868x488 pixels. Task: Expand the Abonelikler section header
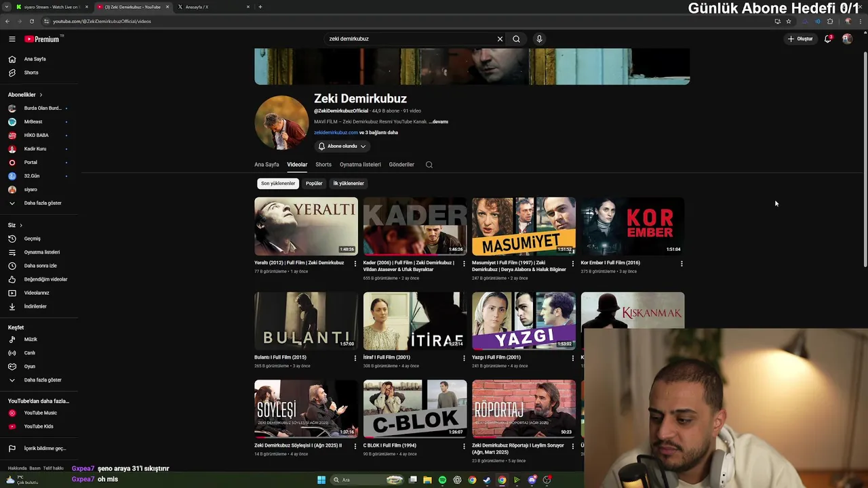pos(25,95)
